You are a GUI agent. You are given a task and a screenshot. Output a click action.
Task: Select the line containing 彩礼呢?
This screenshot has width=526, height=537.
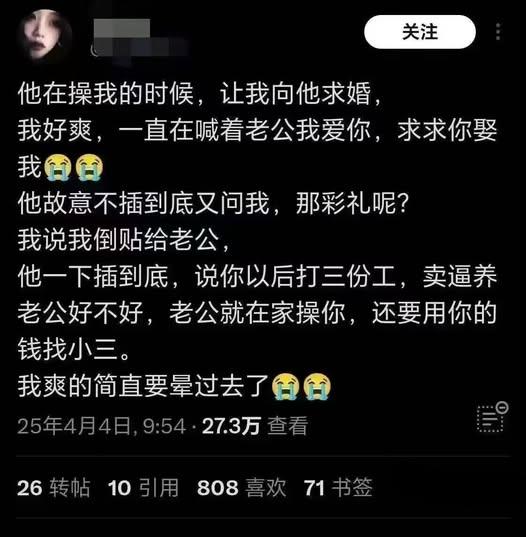coord(213,203)
